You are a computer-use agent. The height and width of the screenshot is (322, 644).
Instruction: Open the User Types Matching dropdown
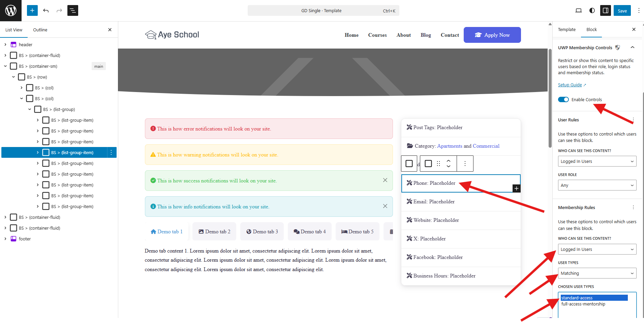(597, 273)
